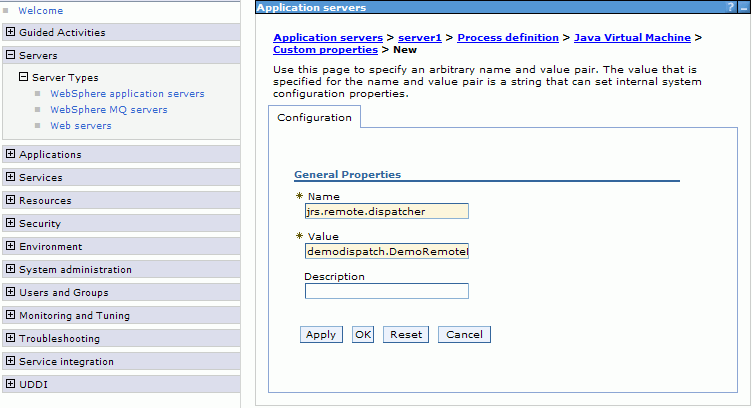Expand the Troubleshooting section
Screen dimensions: 752x408
tap(11, 339)
